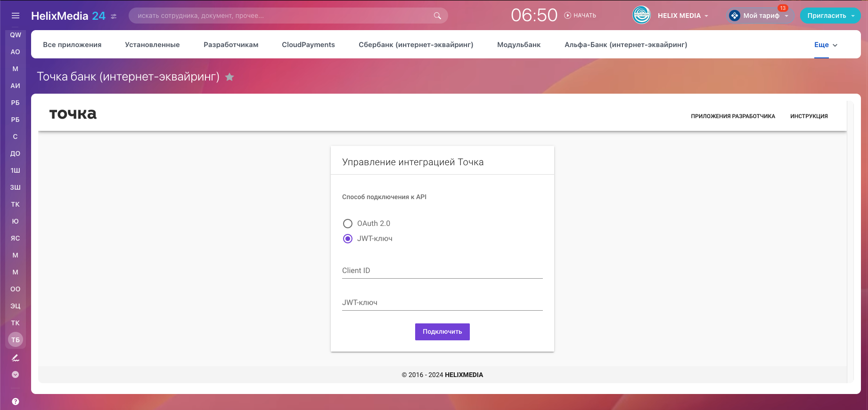The width and height of the screenshot is (868, 410).
Task: Open Сбербанк (интернет-эквайринг) tab
Action: [416, 45]
